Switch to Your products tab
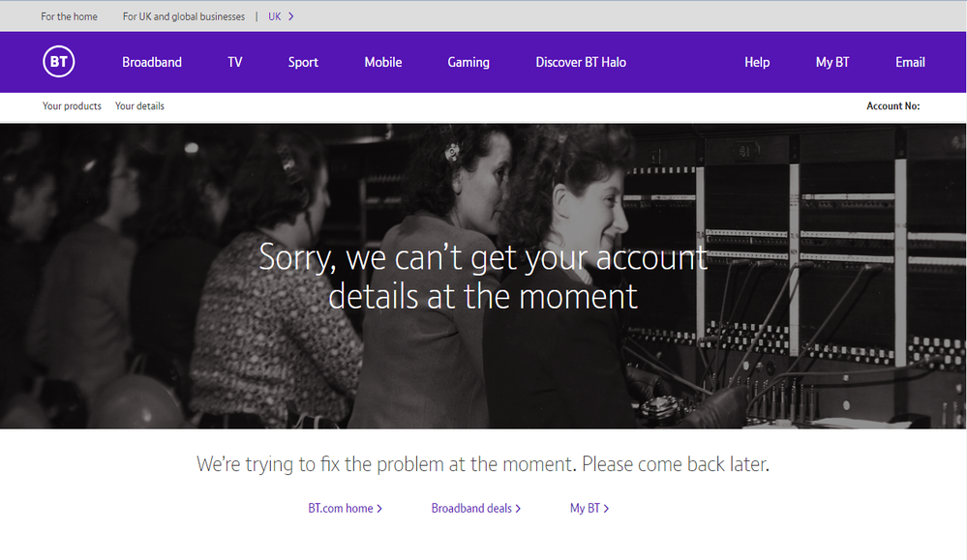Screen dimensions: 967x560 [72, 106]
